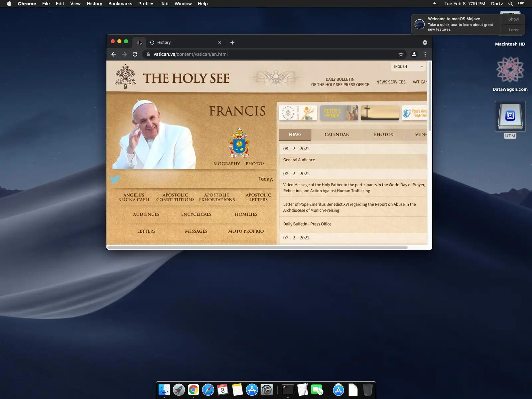The height and width of the screenshot is (399, 532).
Task: Open the Chrome profile avatar button
Action: coord(414,54)
